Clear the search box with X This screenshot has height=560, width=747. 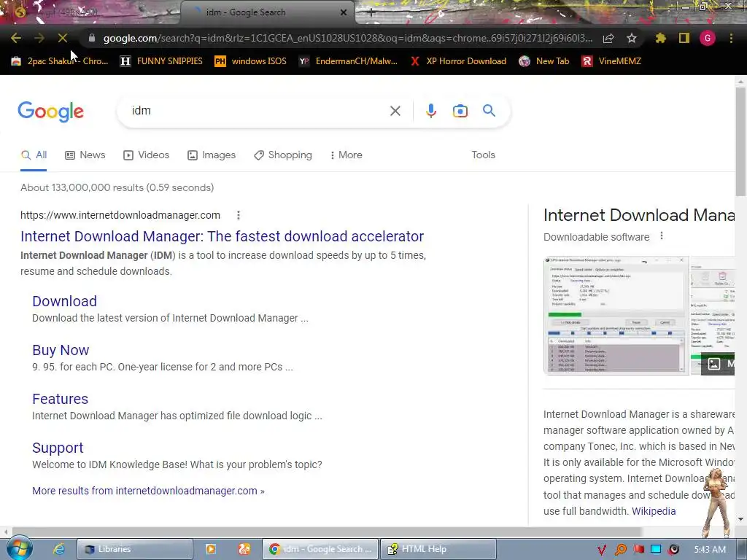pyautogui.click(x=395, y=111)
